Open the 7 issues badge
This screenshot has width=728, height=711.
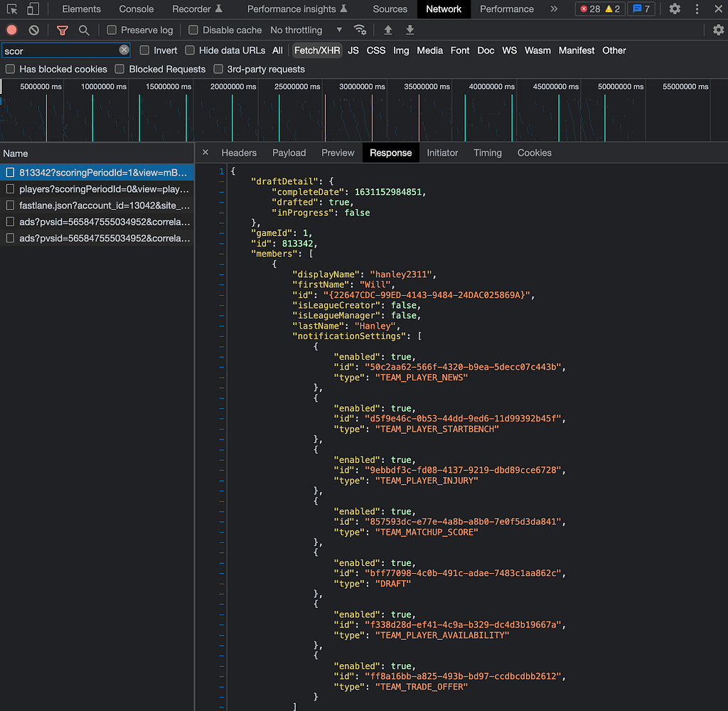click(x=641, y=9)
